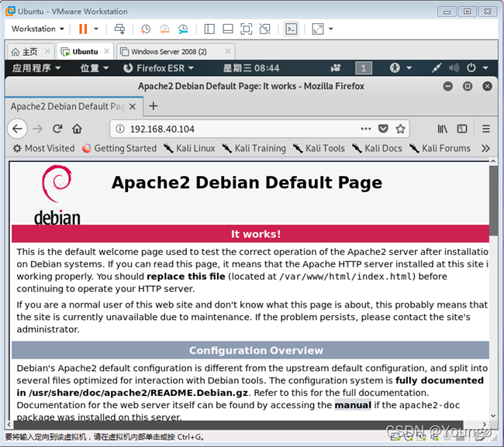Select workspace 1 indicator

pyautogui.click(x=364, y=68)
